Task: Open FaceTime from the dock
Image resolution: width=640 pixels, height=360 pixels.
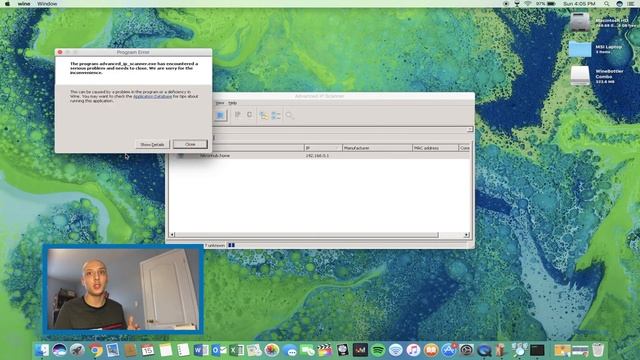Action: point(307,350)
